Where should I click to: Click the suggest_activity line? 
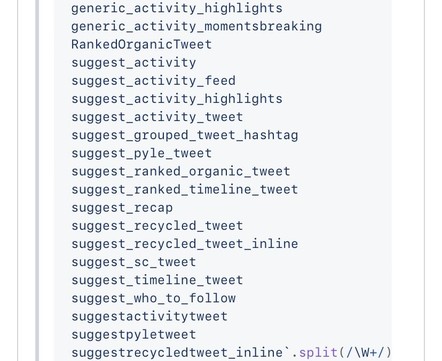pyautogui.click(x=134, y=62)
